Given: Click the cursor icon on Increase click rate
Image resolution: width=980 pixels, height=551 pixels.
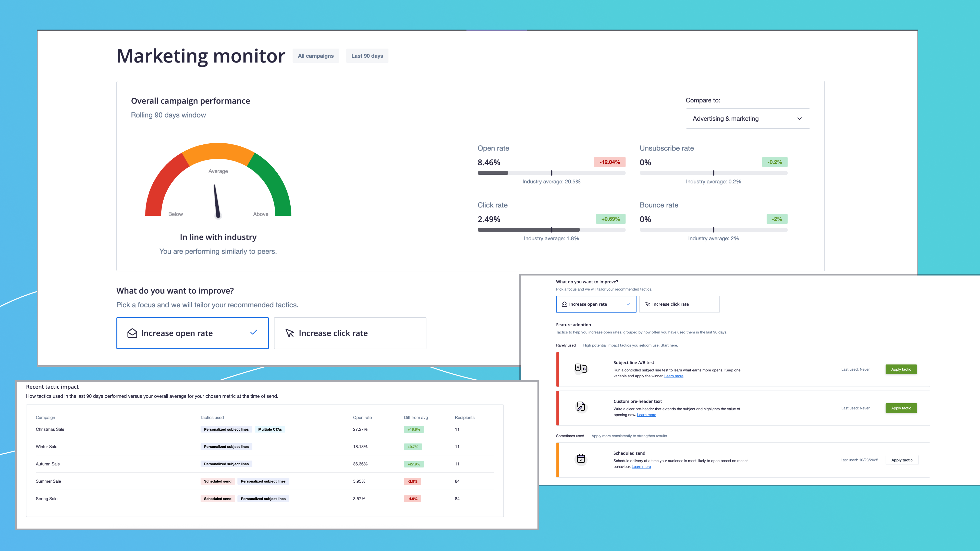Looking at the screenshot, I should click(x=289, y=333).
